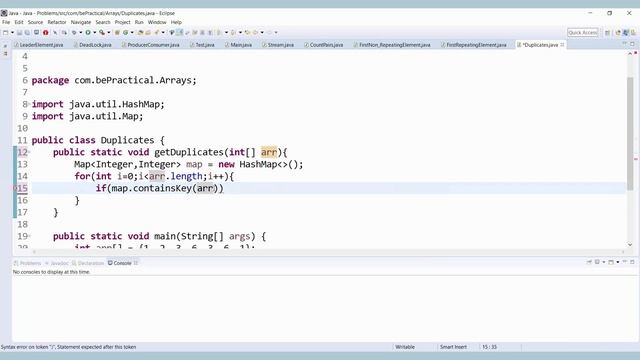
Task: Switch to Main.java editor tab
Action: tap(238, 45)
